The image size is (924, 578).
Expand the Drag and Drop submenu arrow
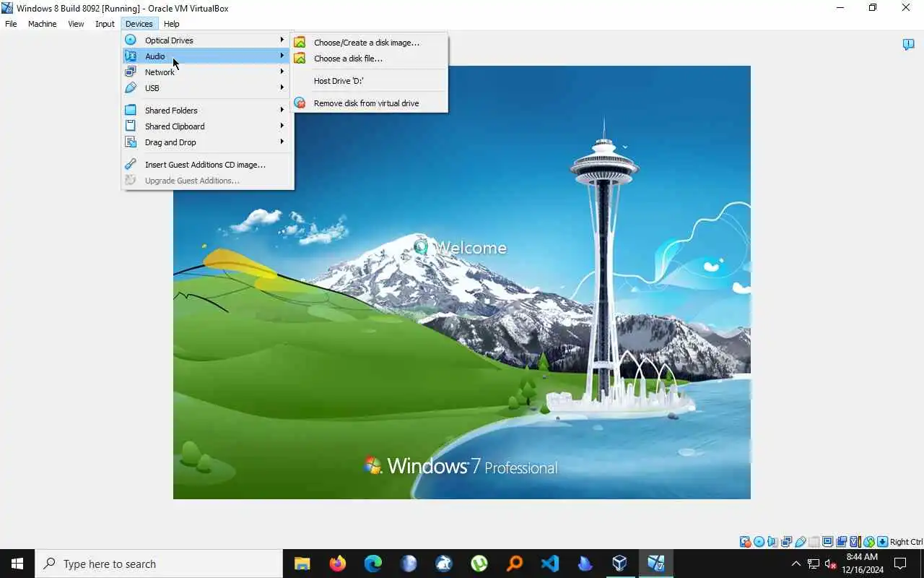282,142
